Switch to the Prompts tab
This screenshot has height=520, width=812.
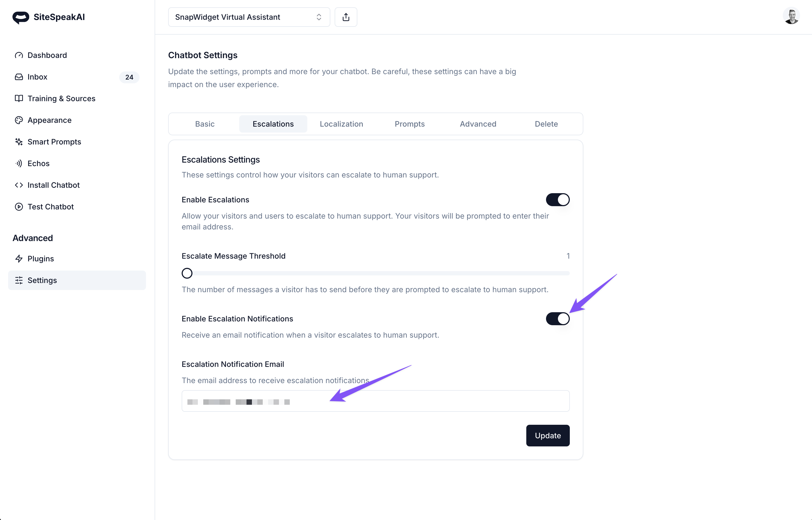point(410,124)
